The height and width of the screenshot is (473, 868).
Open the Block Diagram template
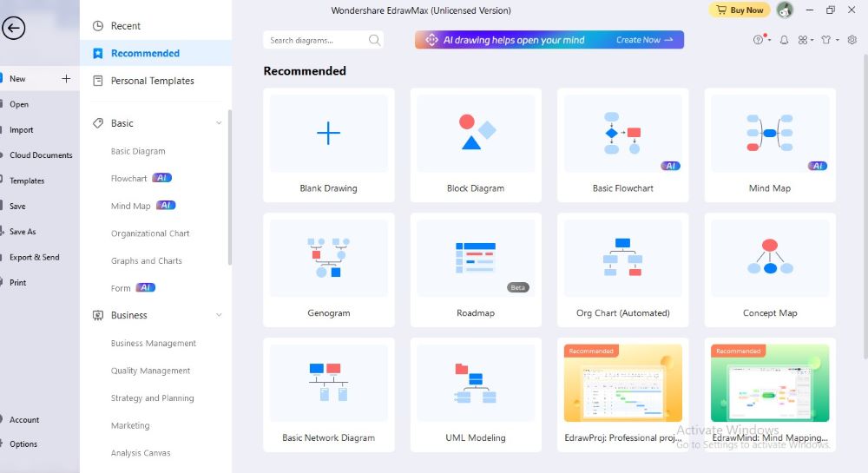click(x=476, y=146)
